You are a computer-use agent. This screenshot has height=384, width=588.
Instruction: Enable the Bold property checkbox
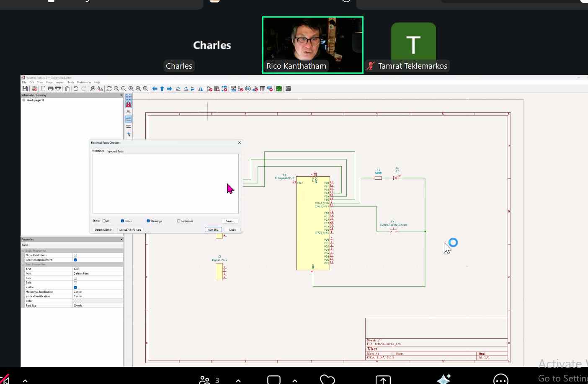pos(75,283)
